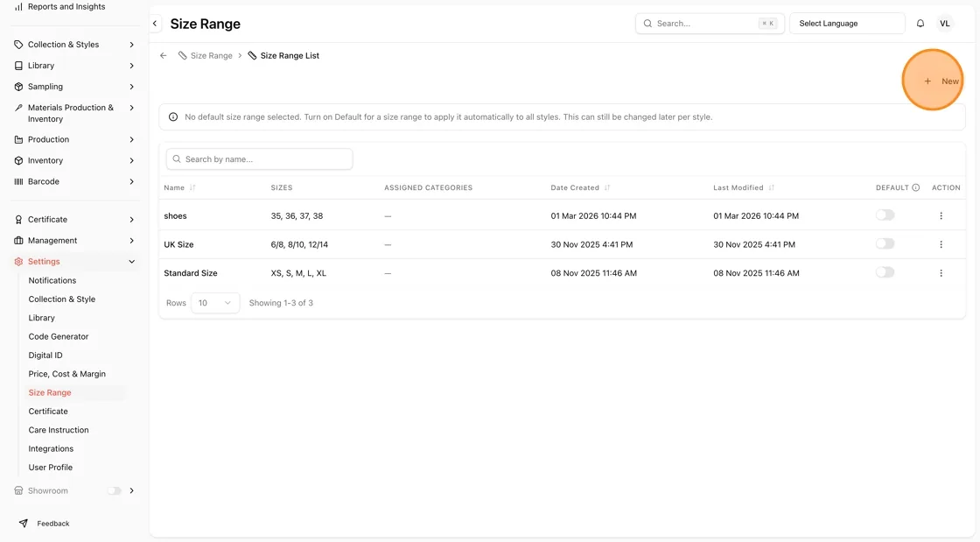Expand the Sampling menu chevron
This screenshot has height=542, width=980.
pyautogui.click(x=132, y=87)
